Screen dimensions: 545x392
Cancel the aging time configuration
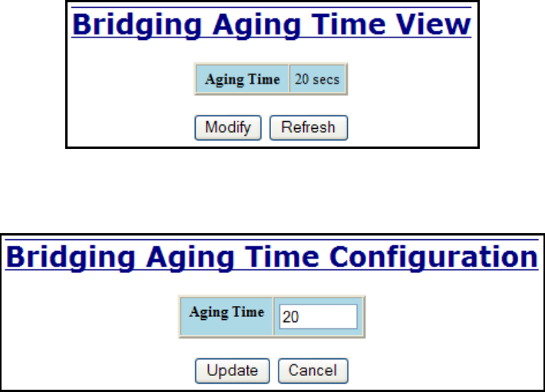click(312, 371)
